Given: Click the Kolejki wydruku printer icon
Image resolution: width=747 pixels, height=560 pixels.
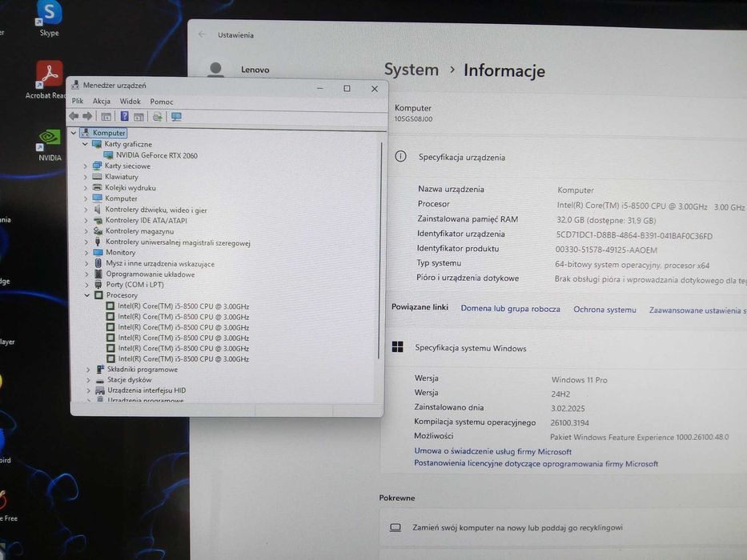Looking at the screenshot, I should click(97, 188).
